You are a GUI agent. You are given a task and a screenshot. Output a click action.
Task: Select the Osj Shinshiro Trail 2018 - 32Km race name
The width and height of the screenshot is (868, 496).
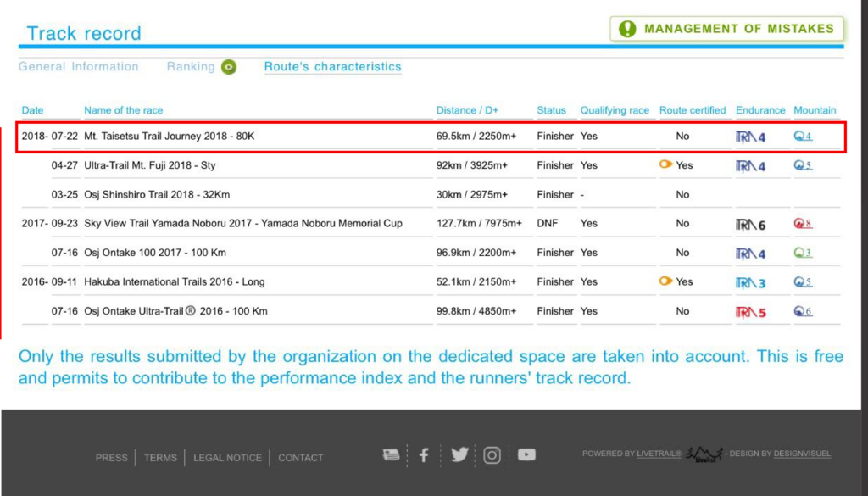coord(157,195)
